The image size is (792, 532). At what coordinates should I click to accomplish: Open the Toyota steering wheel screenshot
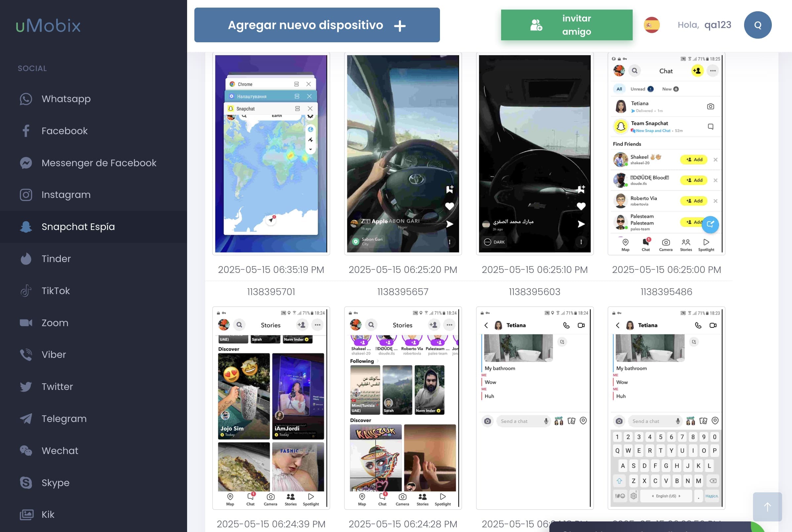point(403,154)
